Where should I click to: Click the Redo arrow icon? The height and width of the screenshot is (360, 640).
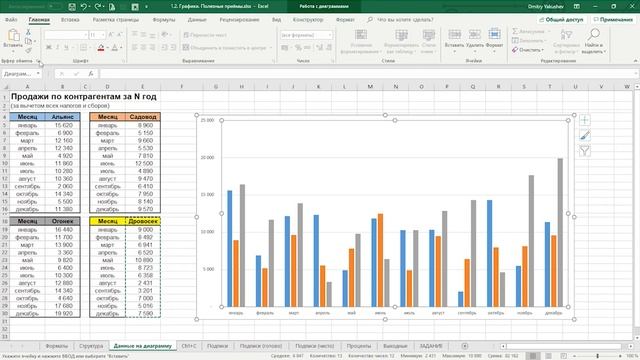(98, 7)
